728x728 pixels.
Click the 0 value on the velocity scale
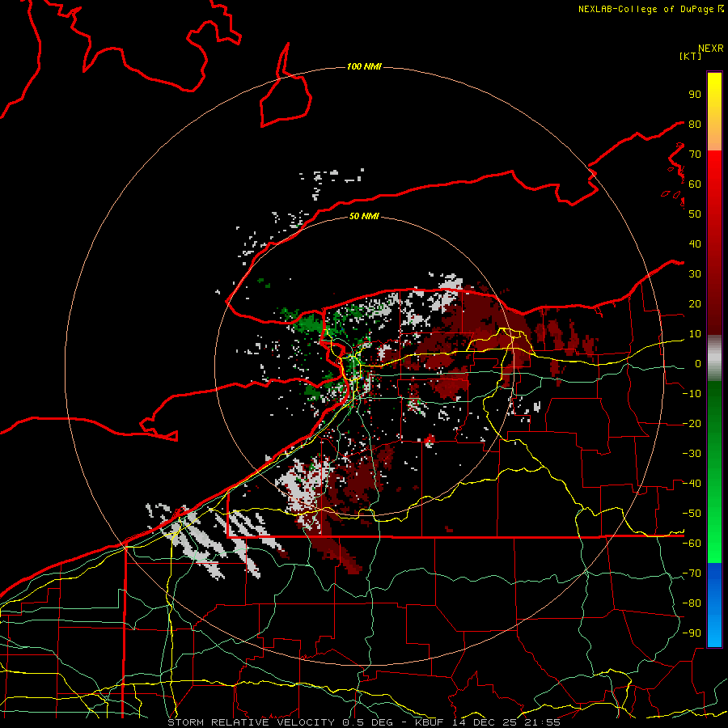[698, 364]
